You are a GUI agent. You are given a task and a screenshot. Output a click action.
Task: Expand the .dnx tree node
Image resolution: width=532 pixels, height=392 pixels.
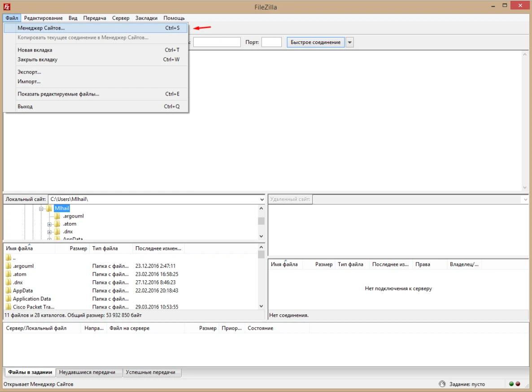(49, 231)
